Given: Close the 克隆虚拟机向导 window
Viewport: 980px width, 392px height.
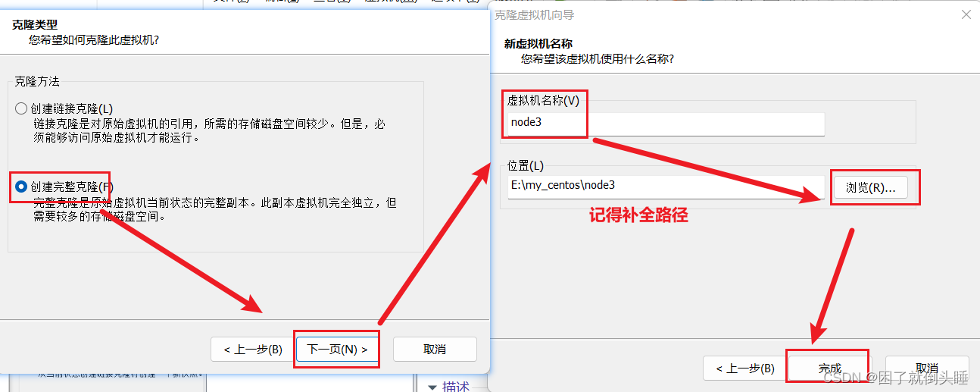Looking at the screenshot, I should point(966,14).
